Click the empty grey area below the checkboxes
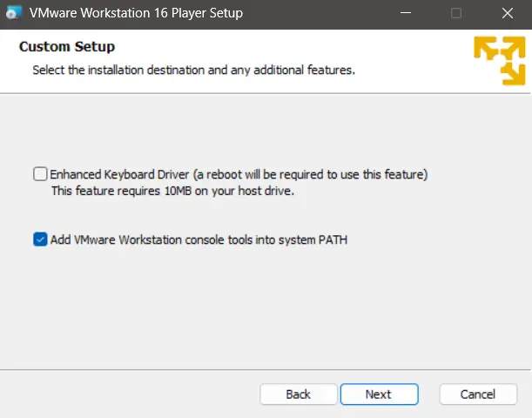This screenshot has height=418, width=532. coord(261,313)
